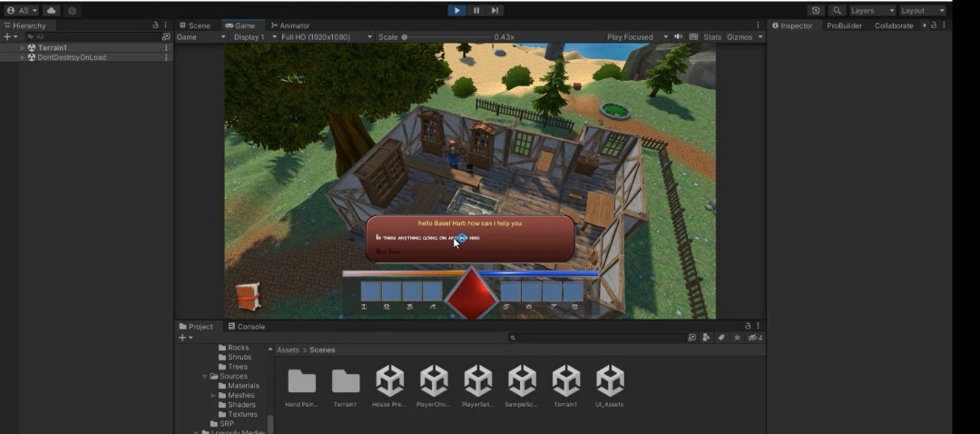Select hotbar slot 1 in game
The height and width of the screenshot is (434, 980).
(x=370, y=291)
